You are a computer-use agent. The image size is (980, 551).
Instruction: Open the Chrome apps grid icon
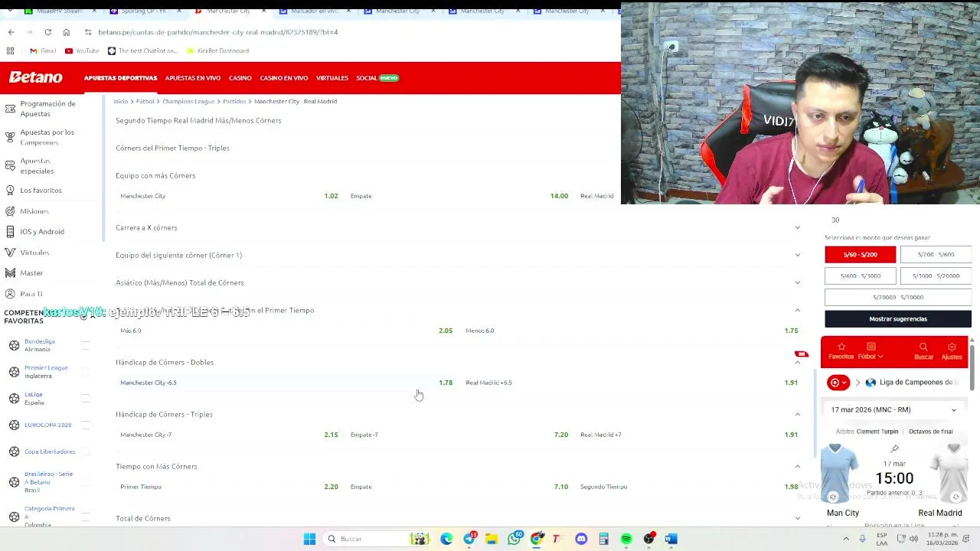pyautogui.click(x=11, y=51)
